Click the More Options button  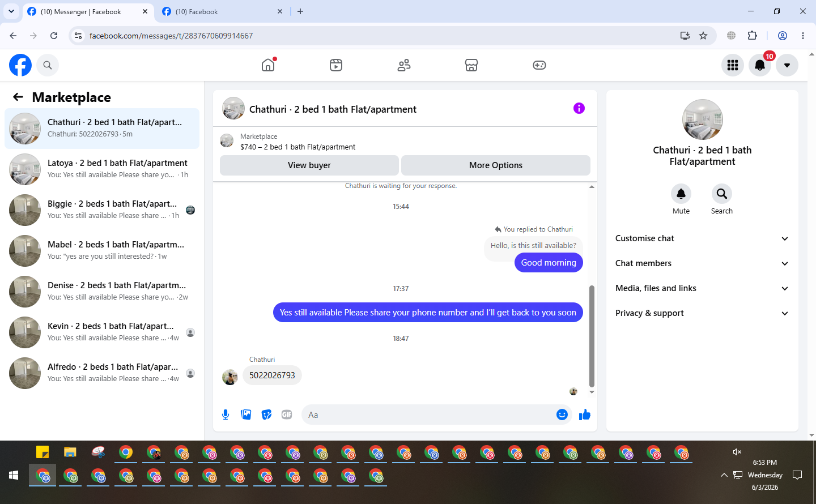(496, 165)
